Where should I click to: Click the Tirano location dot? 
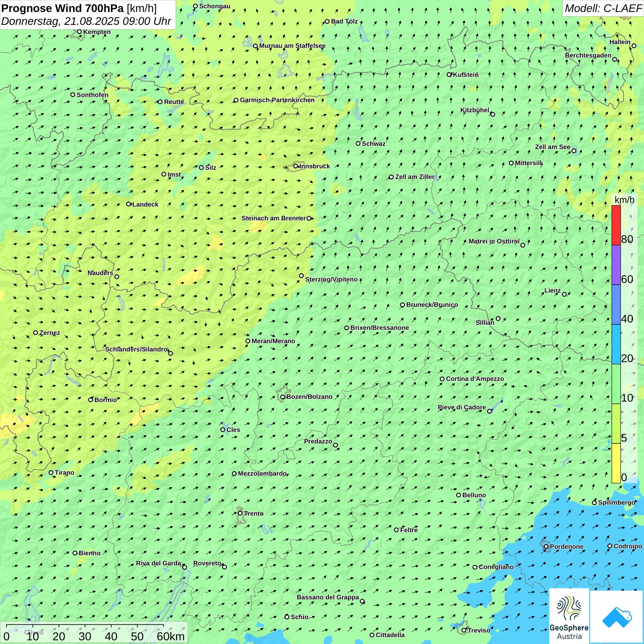(51, 473)
